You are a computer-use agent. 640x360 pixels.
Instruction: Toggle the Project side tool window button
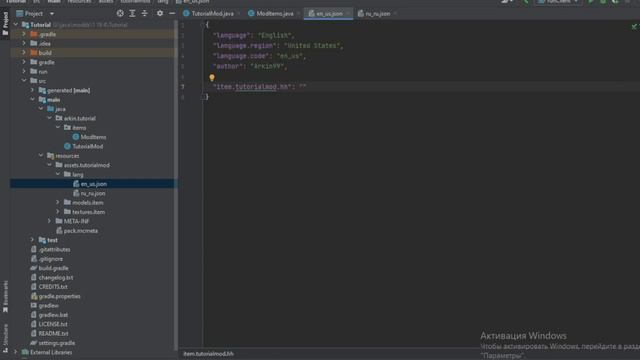pos(5,23)
